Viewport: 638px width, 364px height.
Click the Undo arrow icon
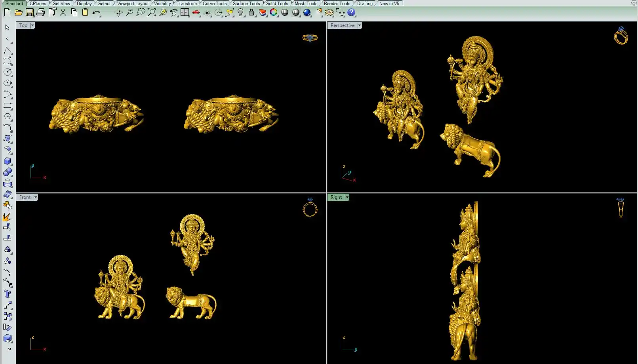click(x=96, y=13)
